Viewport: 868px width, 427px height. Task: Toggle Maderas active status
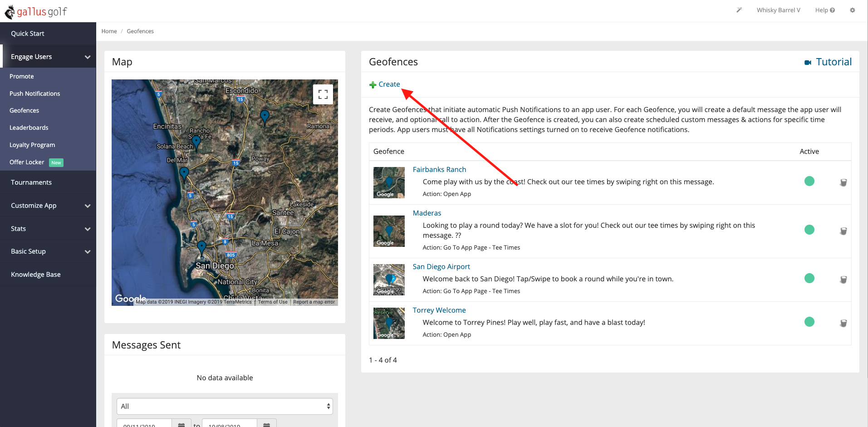pos(809,230)
